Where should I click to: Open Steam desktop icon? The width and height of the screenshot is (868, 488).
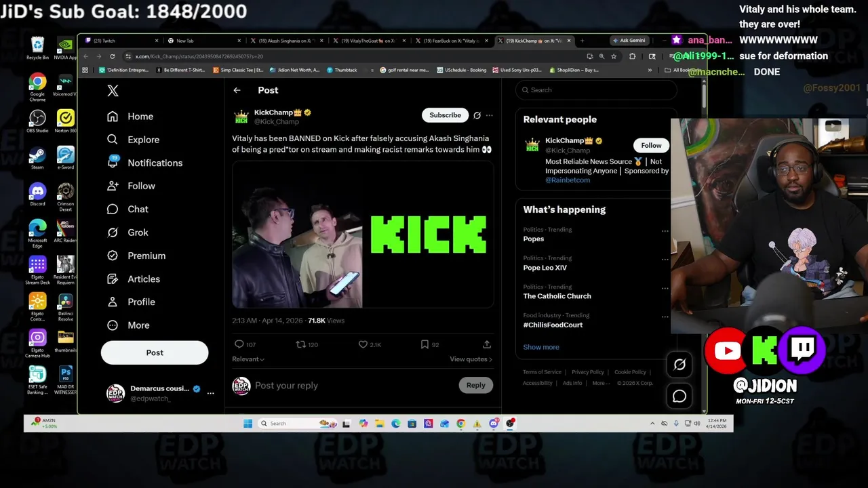click(x=37, y=159)
